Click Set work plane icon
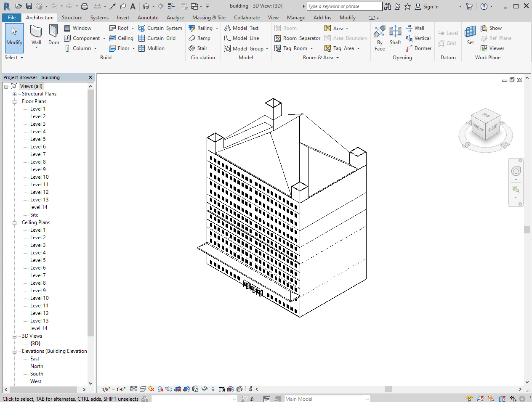The image size is (532, 402). point(471,35)
